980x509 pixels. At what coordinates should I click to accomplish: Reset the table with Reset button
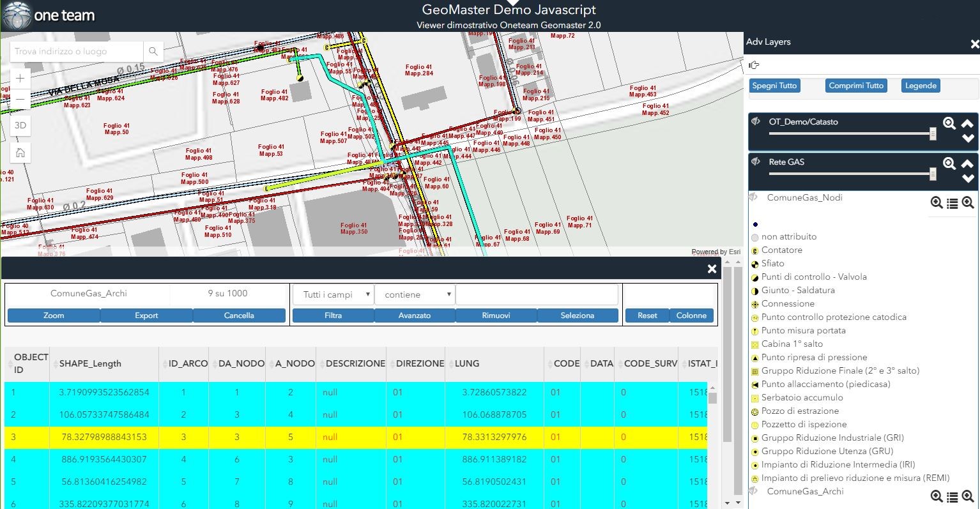(647, 315)
